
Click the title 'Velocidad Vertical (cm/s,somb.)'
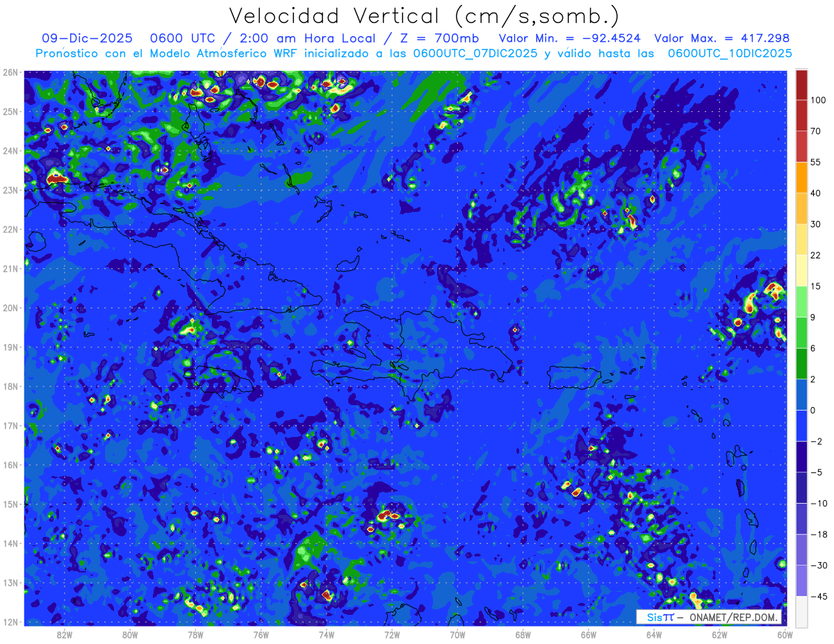click(x=423, y=16)
